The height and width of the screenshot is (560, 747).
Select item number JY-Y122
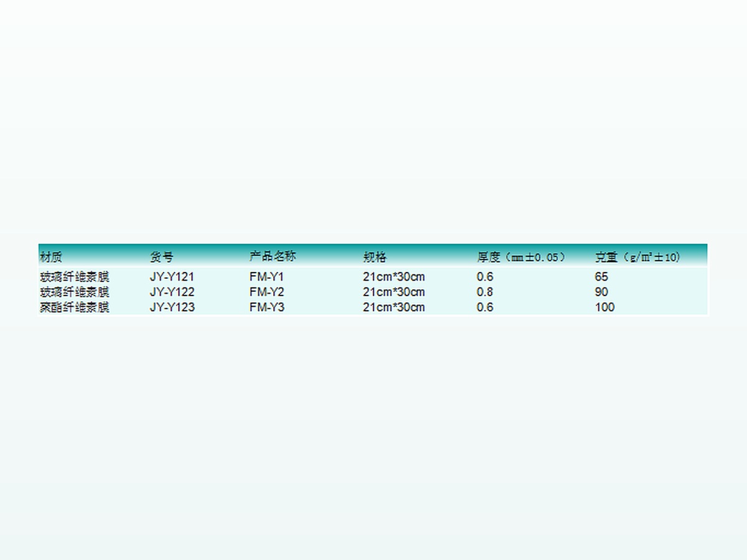coord(172,292)
